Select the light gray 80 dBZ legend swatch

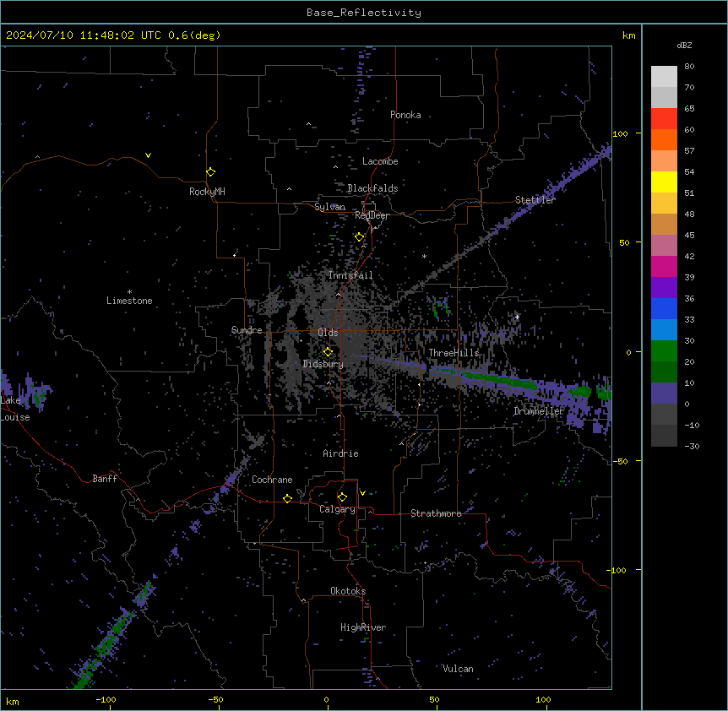point(664,76)
